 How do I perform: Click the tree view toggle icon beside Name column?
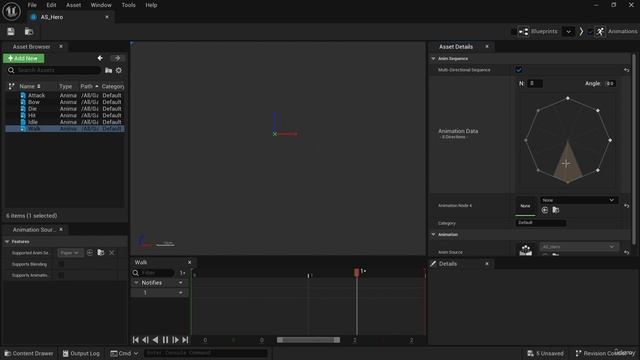(x=11, y=86)
